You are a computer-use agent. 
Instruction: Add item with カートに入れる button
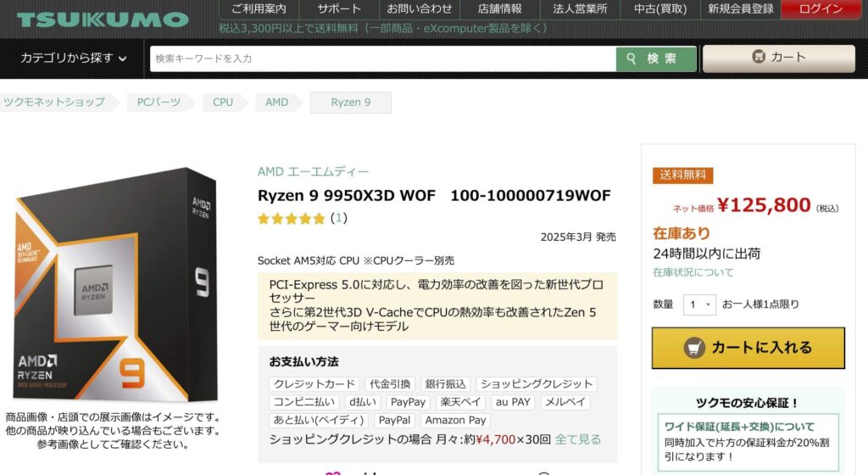coord(748,347)
